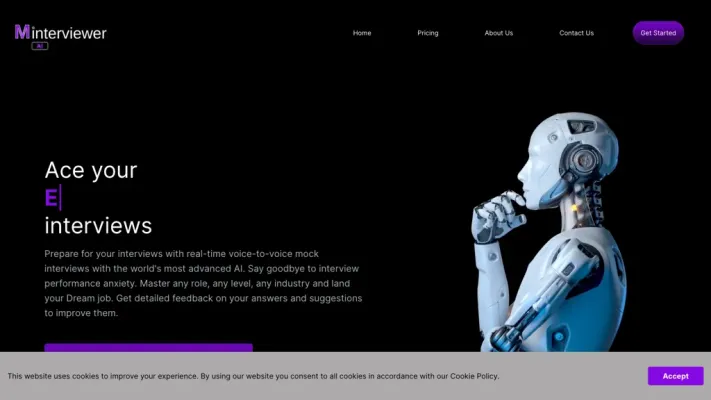Click the animated purple typed letter
Image resolution: width=711 pixels, height=400 pixels.
(x=51, y=198)
